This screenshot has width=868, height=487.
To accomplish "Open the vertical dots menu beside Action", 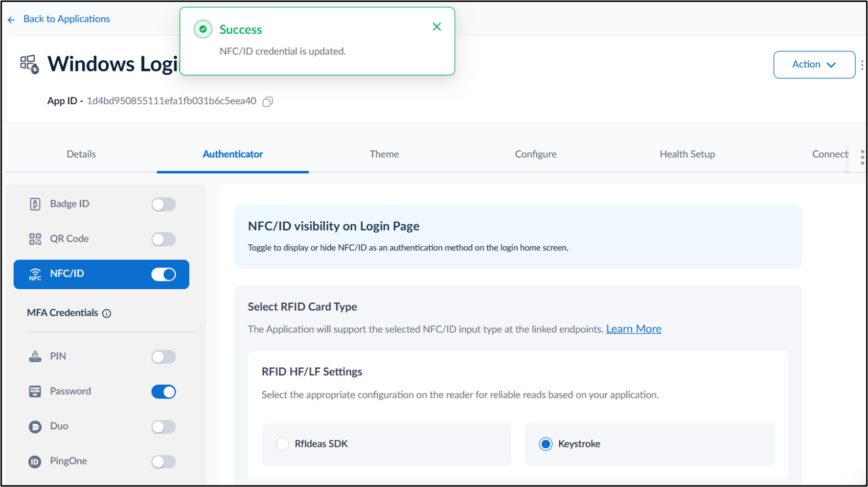I will [x=862, y=65].
